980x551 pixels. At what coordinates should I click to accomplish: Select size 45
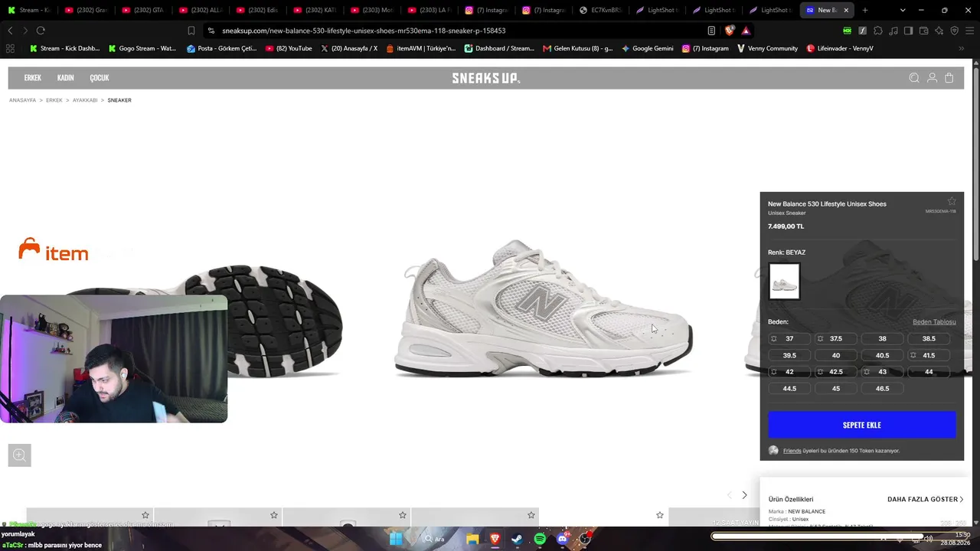pyautogui.click(x=836, y=389)
